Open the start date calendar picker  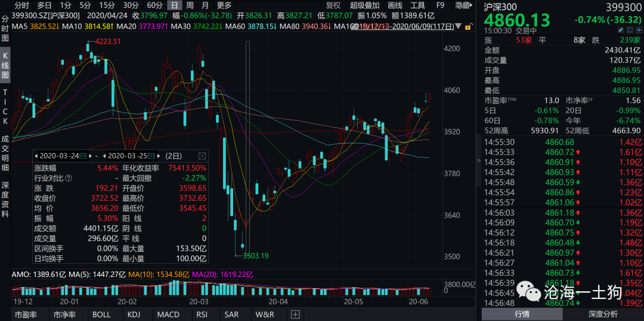pos(83,156)
